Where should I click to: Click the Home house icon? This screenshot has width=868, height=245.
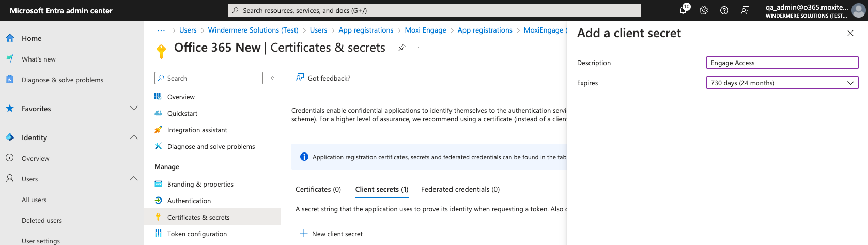pyautogui.click(x=10, y=38)
